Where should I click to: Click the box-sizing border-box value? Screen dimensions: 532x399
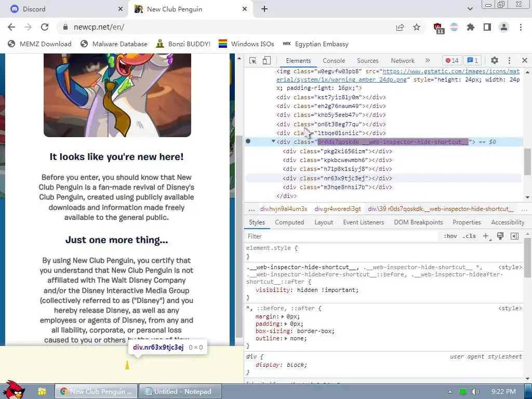click(x=314, y=331)
